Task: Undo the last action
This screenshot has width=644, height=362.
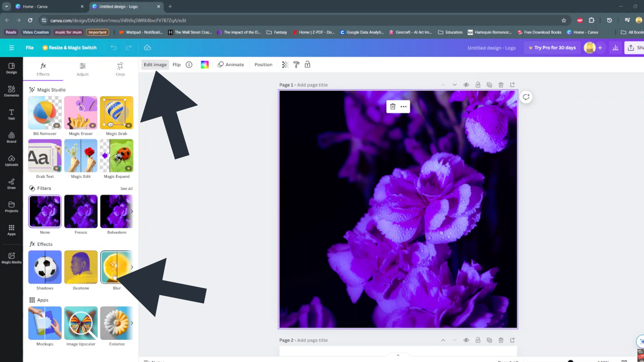Action: [x=114, y=48]
